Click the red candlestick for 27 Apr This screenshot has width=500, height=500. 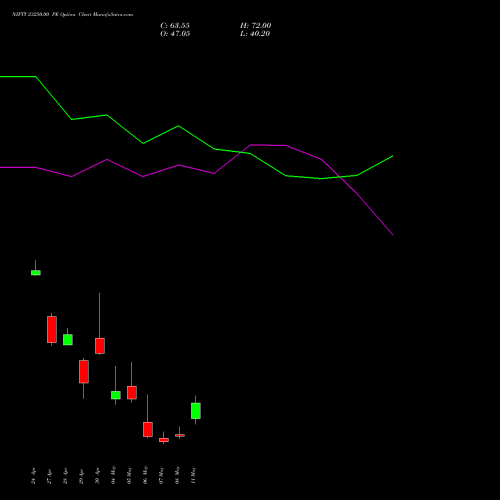coord(52,329)
